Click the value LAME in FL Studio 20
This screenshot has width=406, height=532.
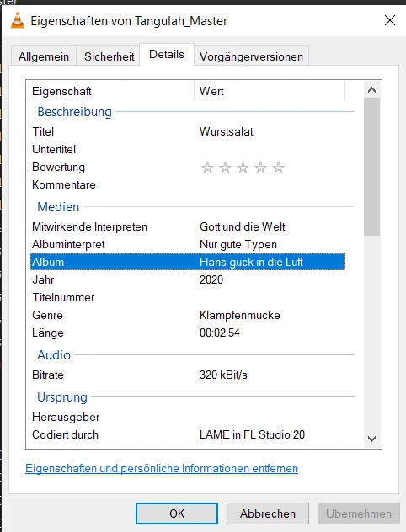tap(252, 434)
